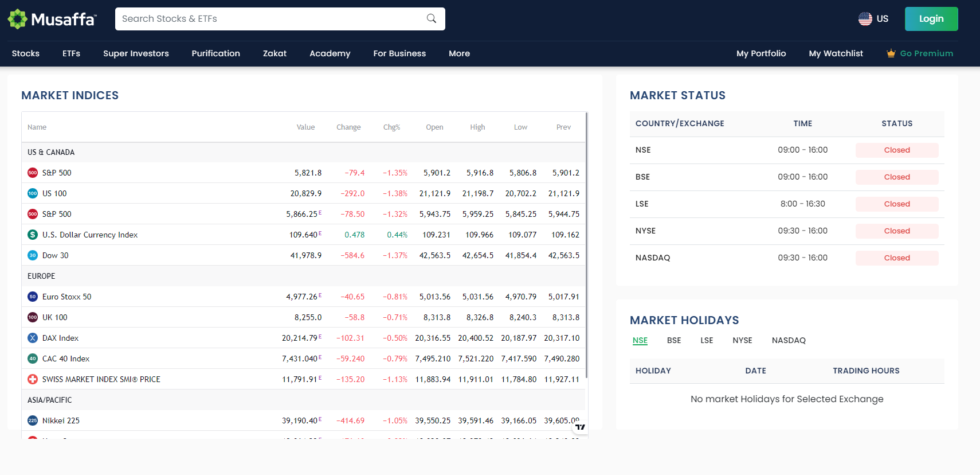Click the Dow 30 index icon
Viewport: 980px width, 475px height.
33,255
